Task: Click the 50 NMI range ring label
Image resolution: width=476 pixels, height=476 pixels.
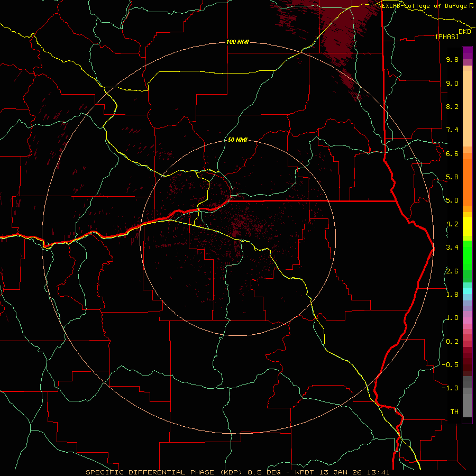Action: (x=237, y=140)
